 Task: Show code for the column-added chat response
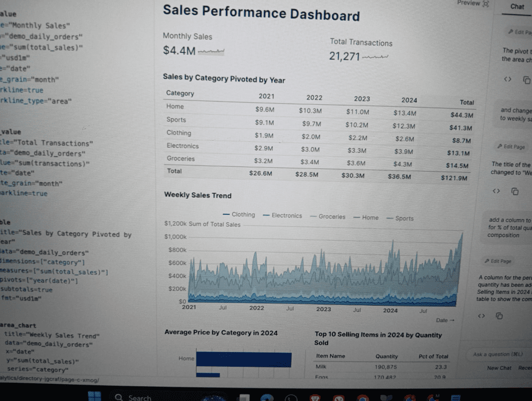[481, 316]
